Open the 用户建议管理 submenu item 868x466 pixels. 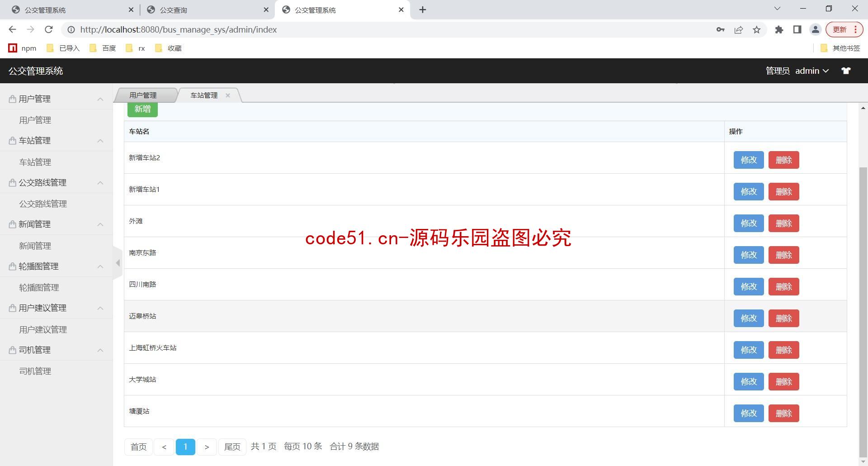43,329
